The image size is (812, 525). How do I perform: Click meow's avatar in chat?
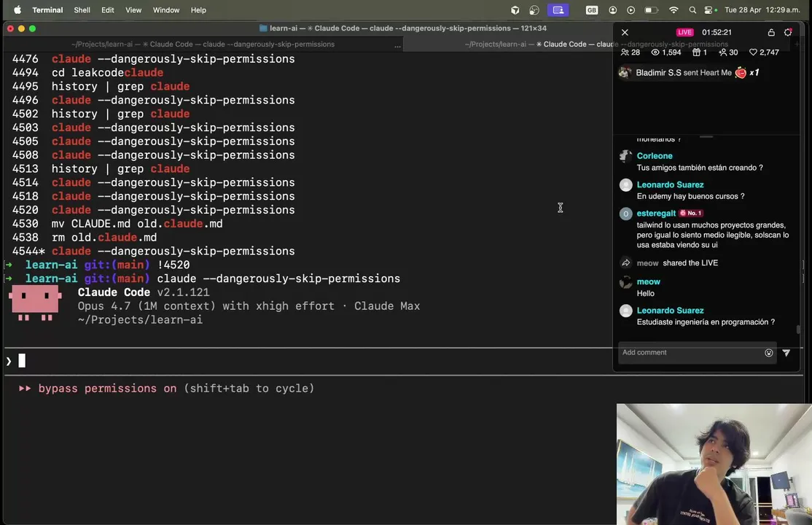(x=625, y=282)
